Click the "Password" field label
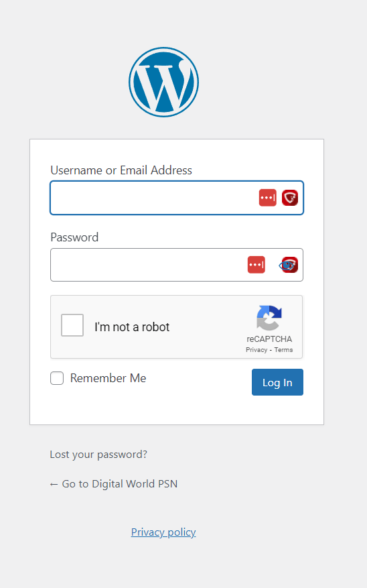 74,237
